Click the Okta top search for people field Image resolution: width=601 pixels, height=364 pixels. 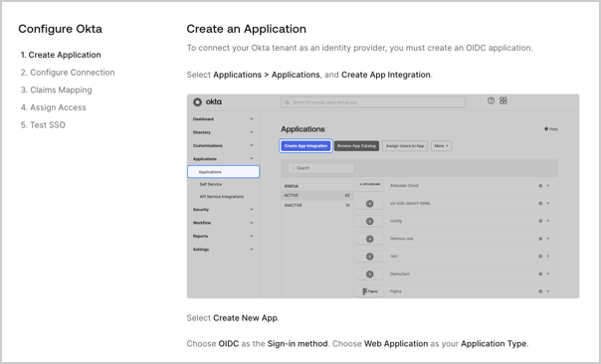pyautogui.click(x=373, y=102)
